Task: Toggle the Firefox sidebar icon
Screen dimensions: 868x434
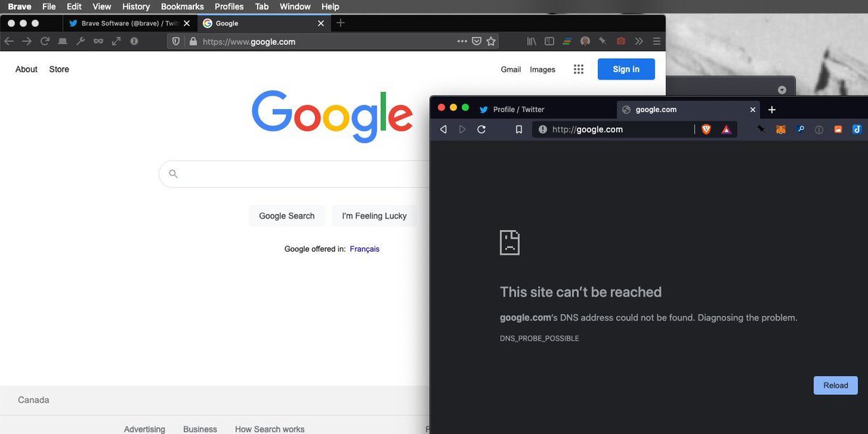Action: (x=549, y=41)
